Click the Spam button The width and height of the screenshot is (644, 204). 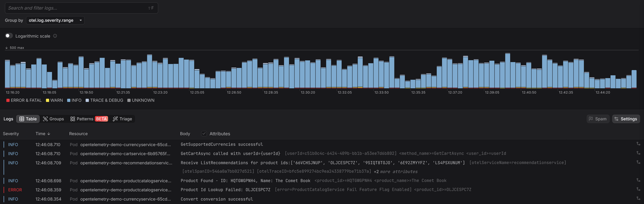click(x=598, y=119)
